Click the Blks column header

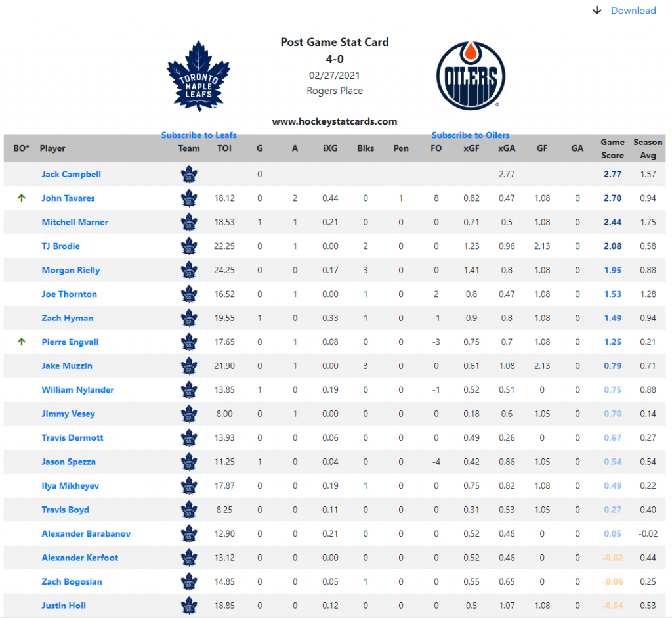click(366, 148)
